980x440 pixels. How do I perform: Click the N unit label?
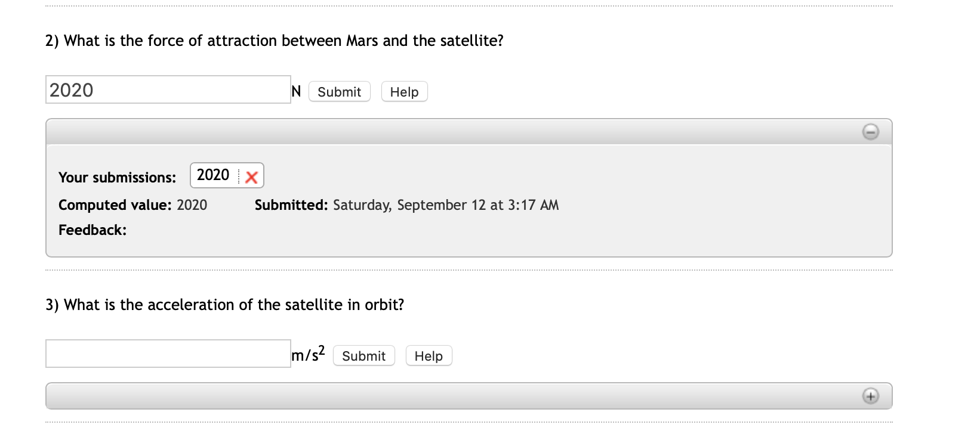click(x=296, y=91)
